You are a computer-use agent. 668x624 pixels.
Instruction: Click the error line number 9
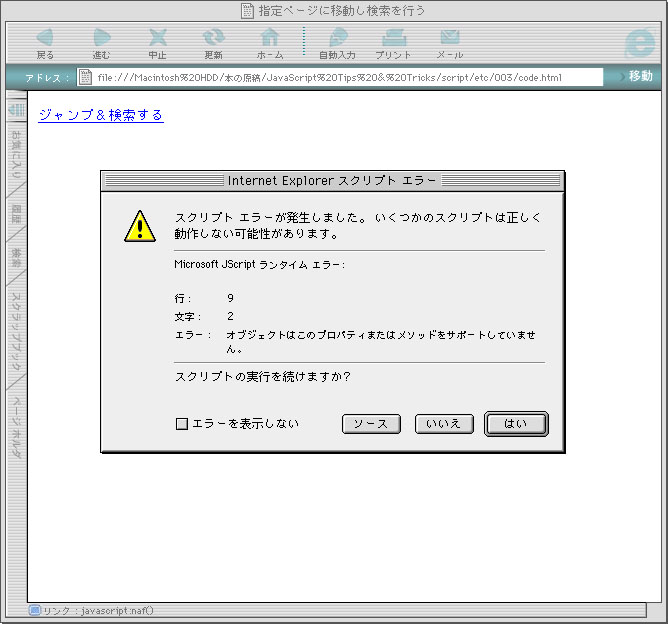click(x=230, y=298)
